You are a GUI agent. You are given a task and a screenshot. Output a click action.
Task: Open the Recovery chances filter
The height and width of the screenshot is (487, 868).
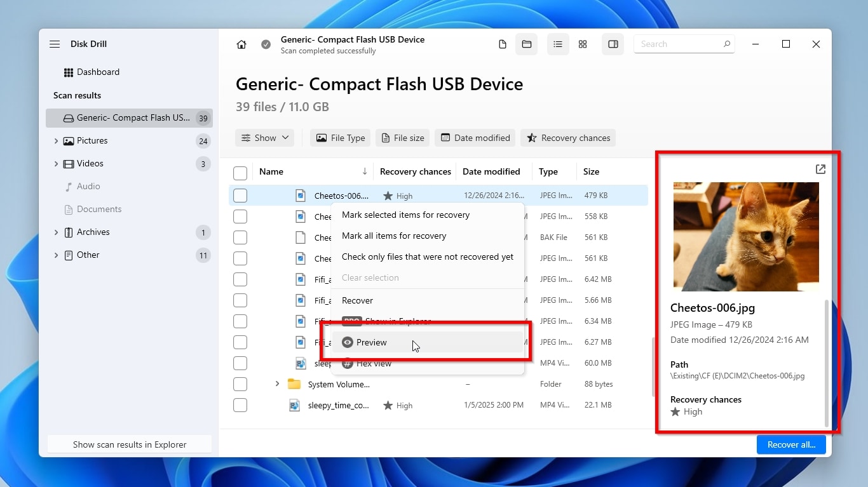pos(568,138)
